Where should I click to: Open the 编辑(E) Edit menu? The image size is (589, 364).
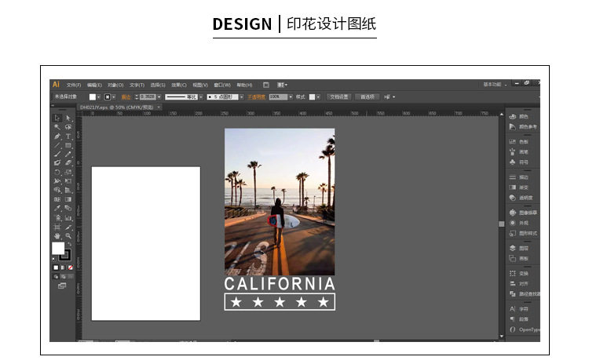[94, 86]
